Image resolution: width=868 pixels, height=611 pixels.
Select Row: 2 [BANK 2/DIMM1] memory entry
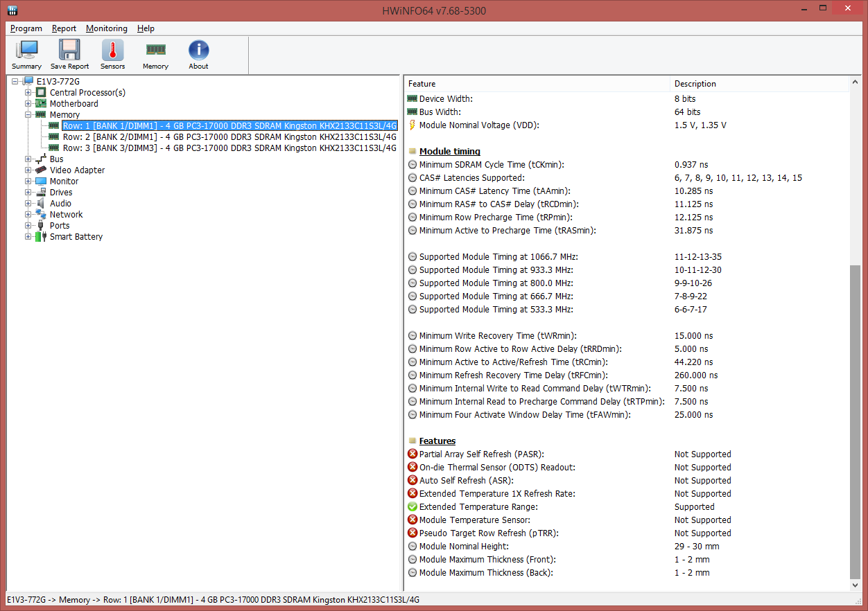pos(229,137)
